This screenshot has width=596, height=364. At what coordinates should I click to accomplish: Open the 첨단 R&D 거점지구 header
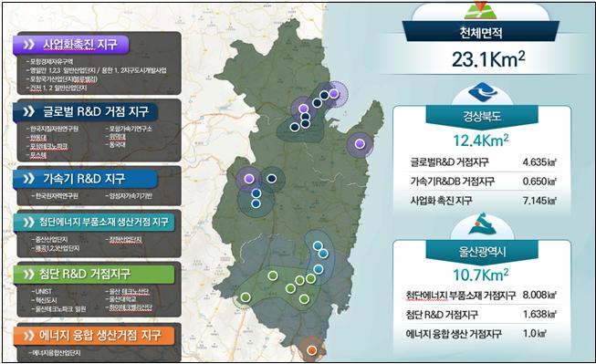(94, 274)
